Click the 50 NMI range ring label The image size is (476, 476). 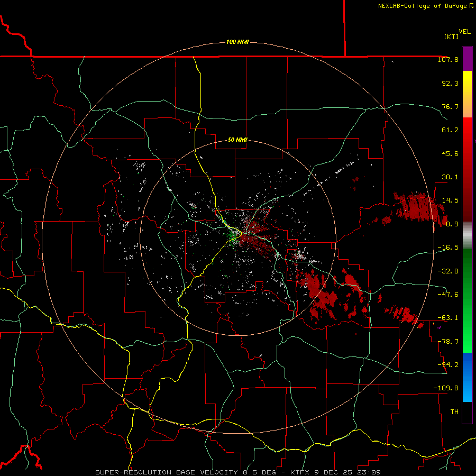point(237,140)
